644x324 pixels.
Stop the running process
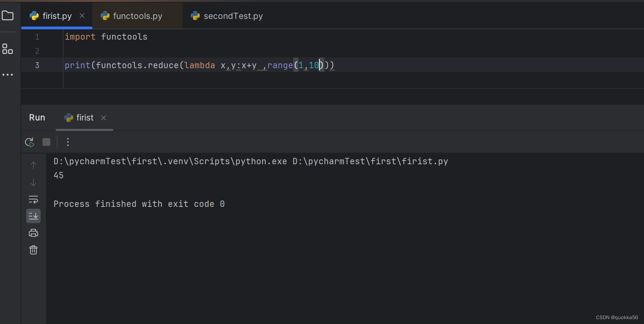pos(46,142)
